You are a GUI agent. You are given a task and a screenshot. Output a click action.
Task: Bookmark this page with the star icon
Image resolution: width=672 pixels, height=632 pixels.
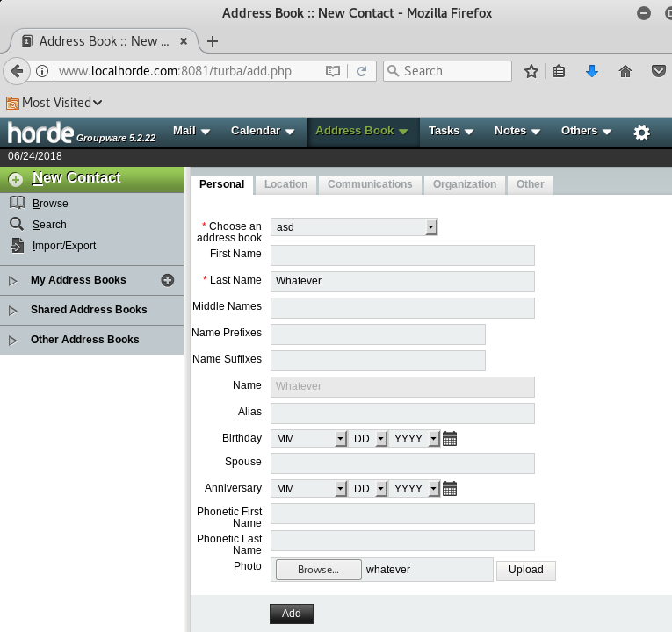click(531, 71)
